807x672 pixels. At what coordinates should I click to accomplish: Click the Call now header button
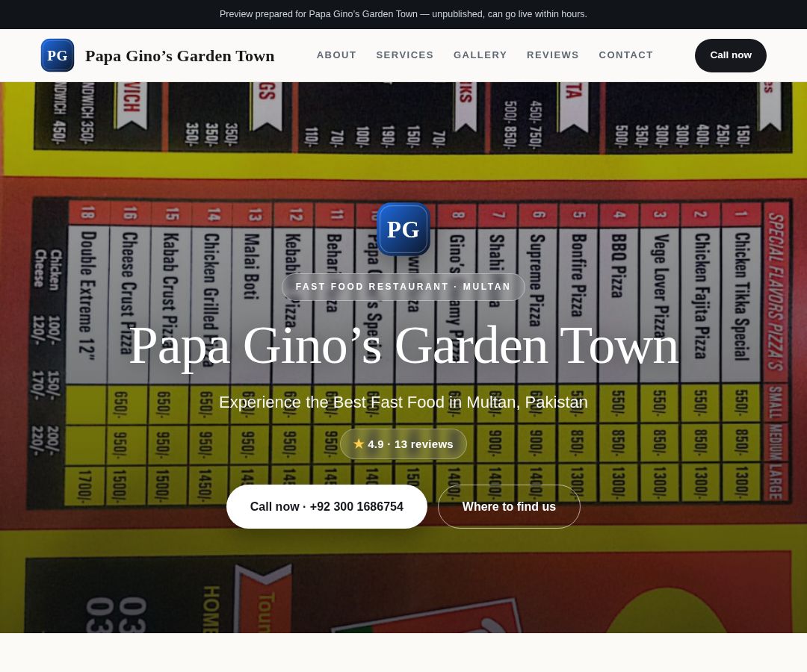(x=731, y=55)
